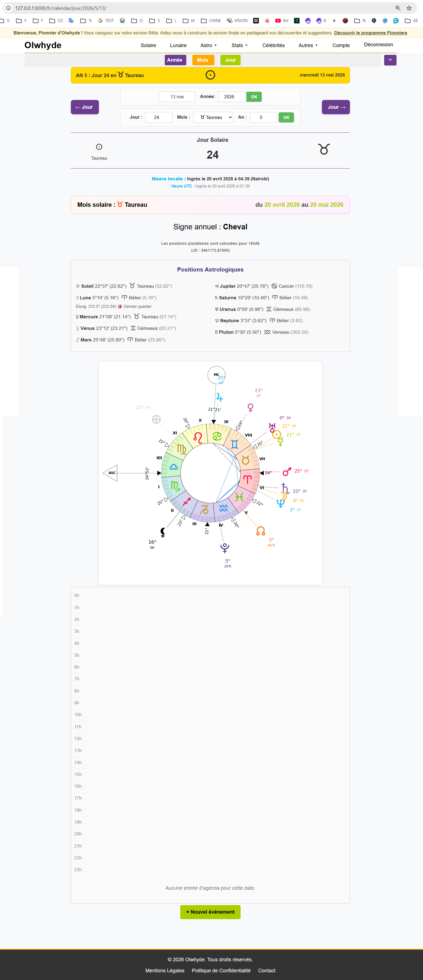This screenshot has width=423, height=980.
Task: Open Découvrir le programme Pionniers link
Action: [x=370, y=33]
